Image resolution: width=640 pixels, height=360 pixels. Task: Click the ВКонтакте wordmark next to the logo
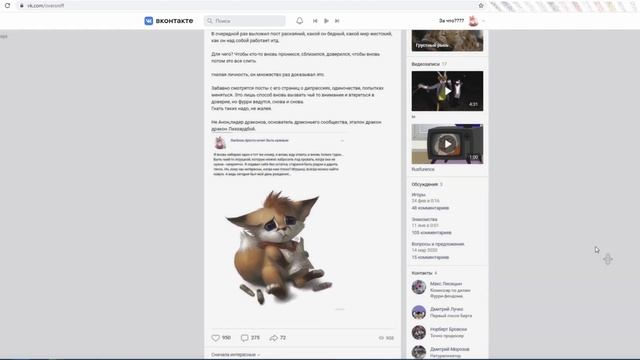coord(174,21)
